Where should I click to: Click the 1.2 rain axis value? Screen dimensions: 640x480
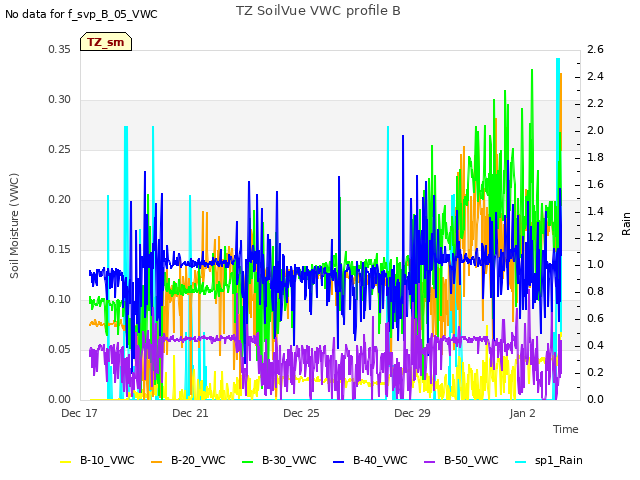(595, 238)
